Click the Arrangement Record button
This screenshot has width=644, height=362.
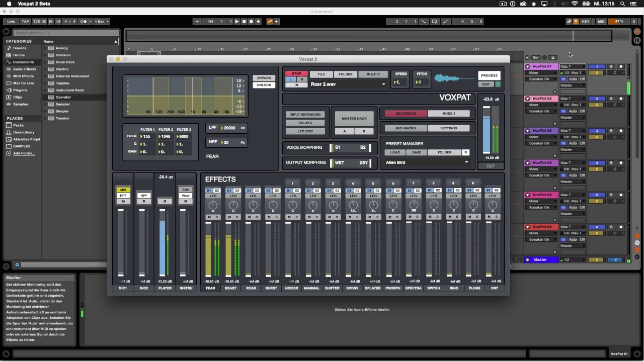tap(251, 22)
